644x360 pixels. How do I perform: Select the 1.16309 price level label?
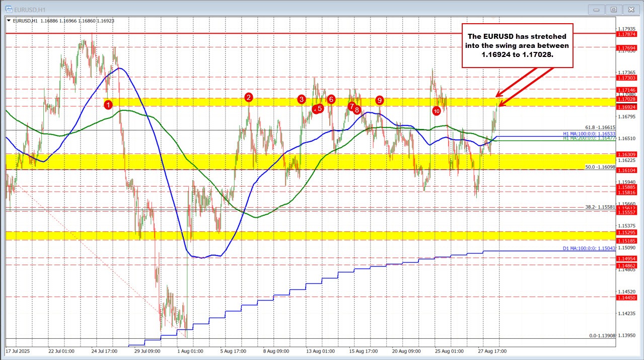(x=626, y=154)
